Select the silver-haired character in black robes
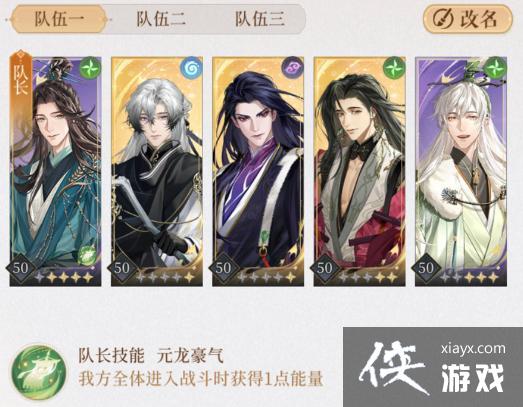Screen dimensions: 523x407 (x=157, y=171)
